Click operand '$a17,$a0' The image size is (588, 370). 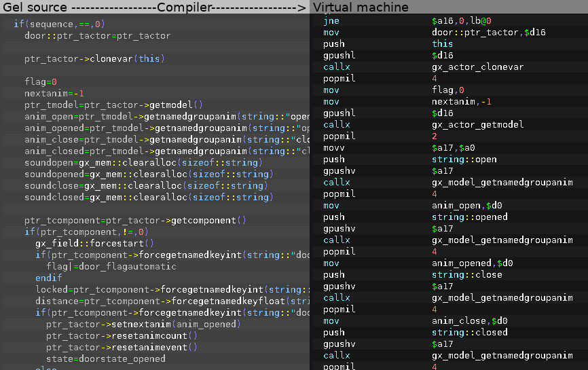[x=454, y=148]
